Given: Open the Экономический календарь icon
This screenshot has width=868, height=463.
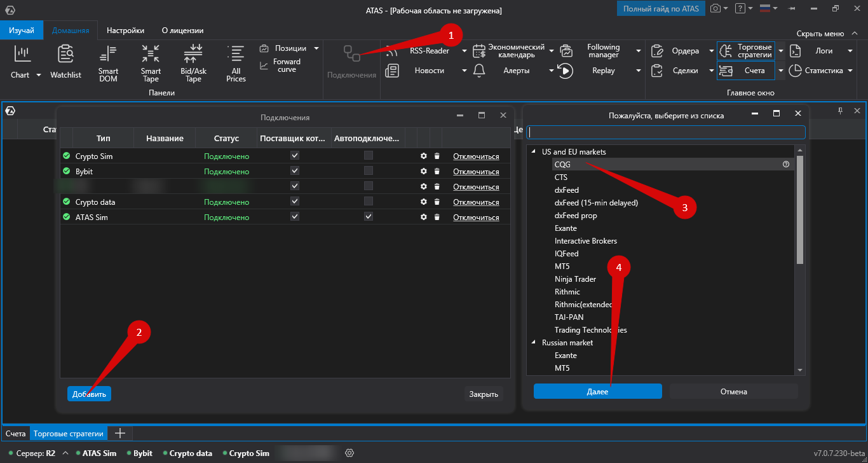Looking at the screenshot, I should coord(479,51).
